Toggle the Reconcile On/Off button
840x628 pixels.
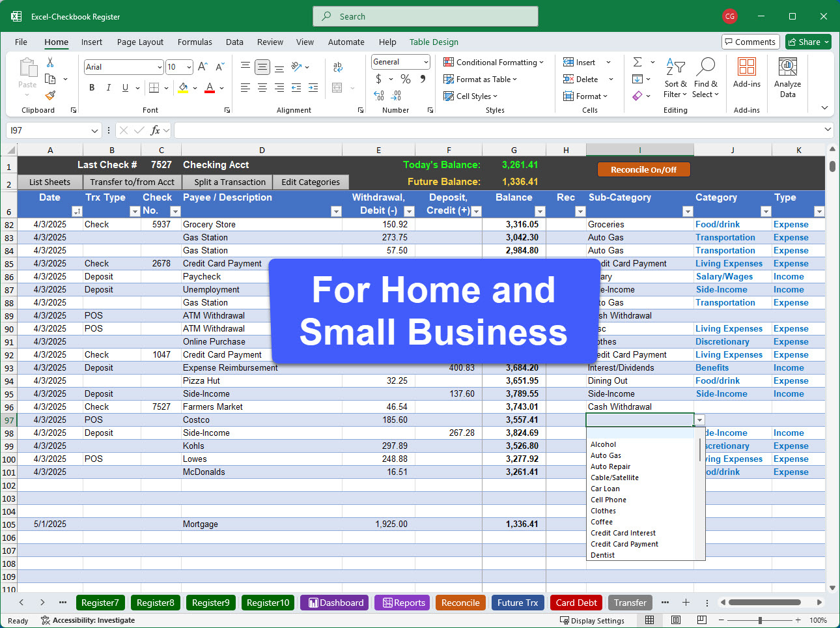pyautogui.click(x=643, y=169)
